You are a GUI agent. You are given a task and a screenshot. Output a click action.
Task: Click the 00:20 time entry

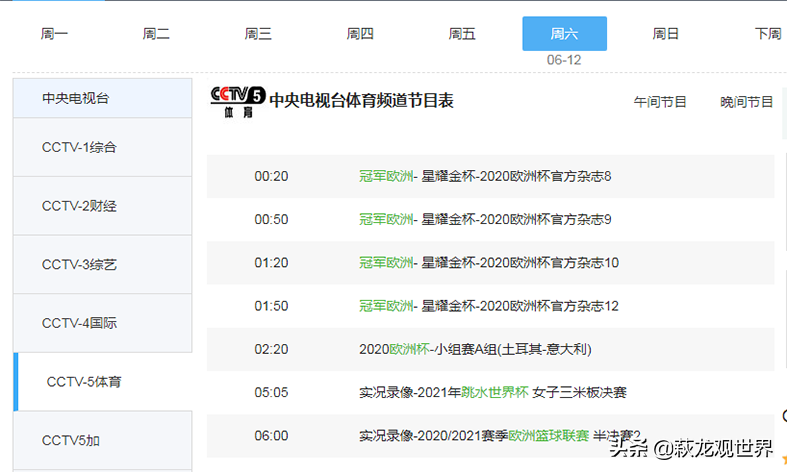(272, 176)
